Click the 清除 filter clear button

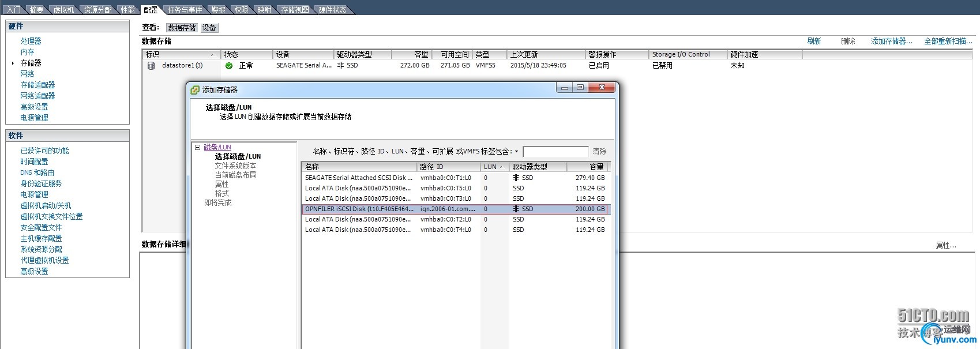click(x=599, y=152)
